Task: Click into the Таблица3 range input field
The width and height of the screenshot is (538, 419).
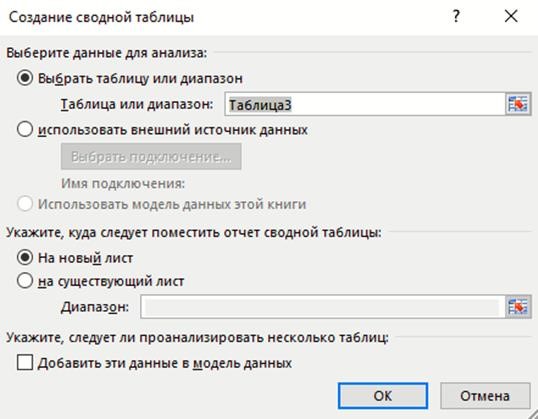Action: (365, 104)
